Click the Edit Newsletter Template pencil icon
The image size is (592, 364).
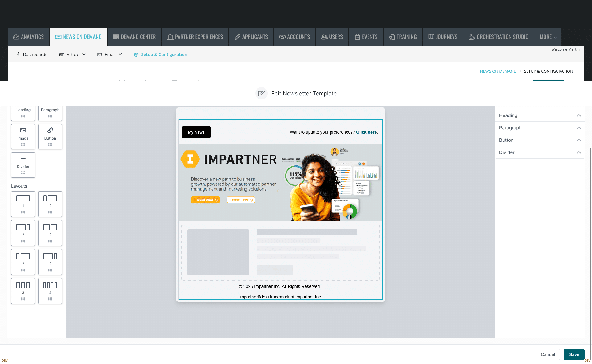coord(261,93)
